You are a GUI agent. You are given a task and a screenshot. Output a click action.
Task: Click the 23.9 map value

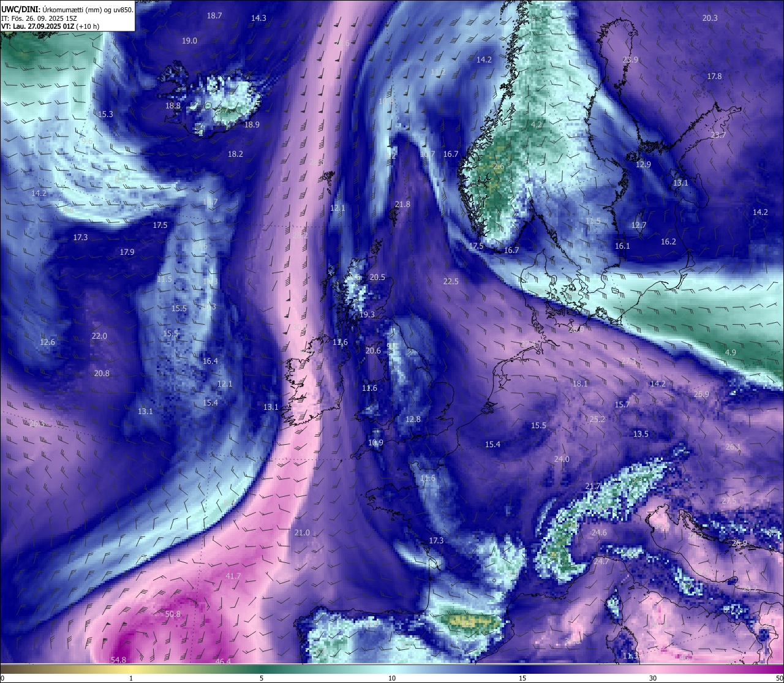[x=630, y=60]
